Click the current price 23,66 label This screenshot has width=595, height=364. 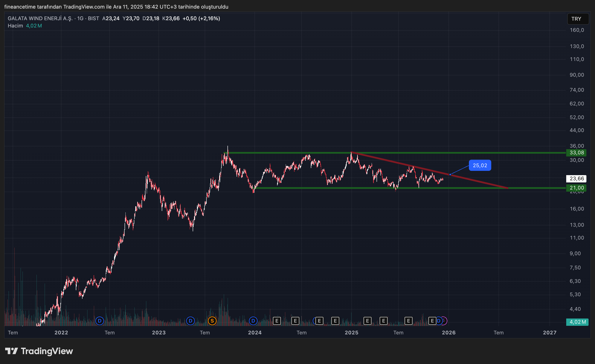576,179
